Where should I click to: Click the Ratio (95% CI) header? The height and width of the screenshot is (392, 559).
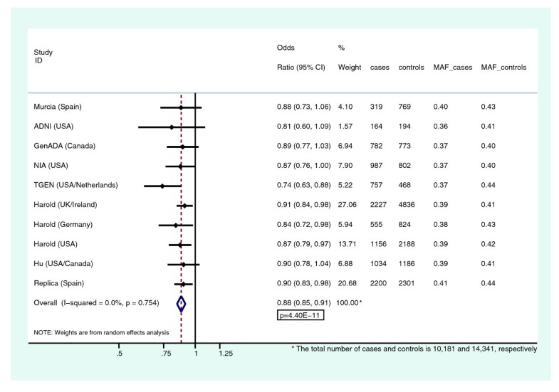301,68
